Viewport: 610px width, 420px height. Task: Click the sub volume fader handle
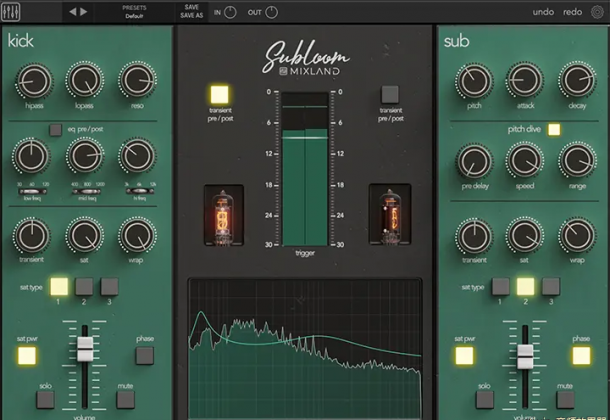tap(525, 356)
